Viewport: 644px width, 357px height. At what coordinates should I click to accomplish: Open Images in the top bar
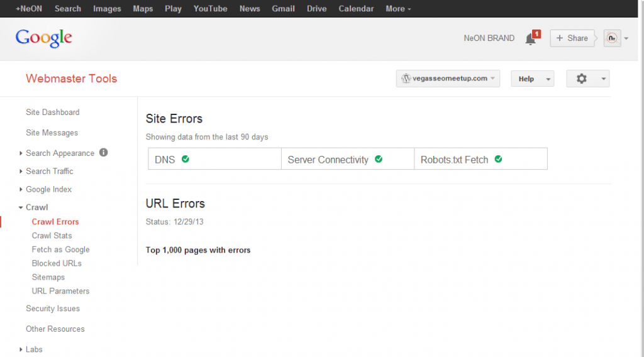(107, 9)
